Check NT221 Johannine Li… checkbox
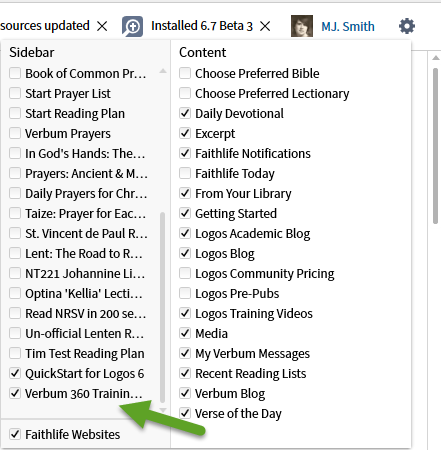 point(15,273)
